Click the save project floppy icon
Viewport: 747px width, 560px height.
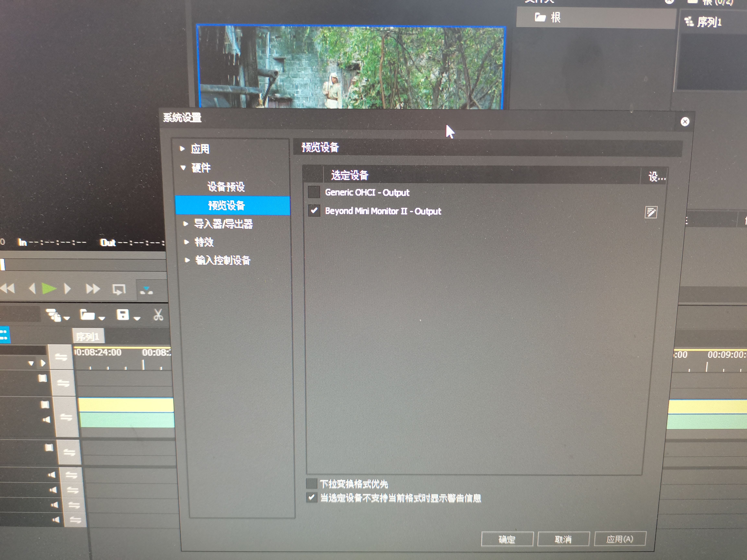[x=123, y=315]
